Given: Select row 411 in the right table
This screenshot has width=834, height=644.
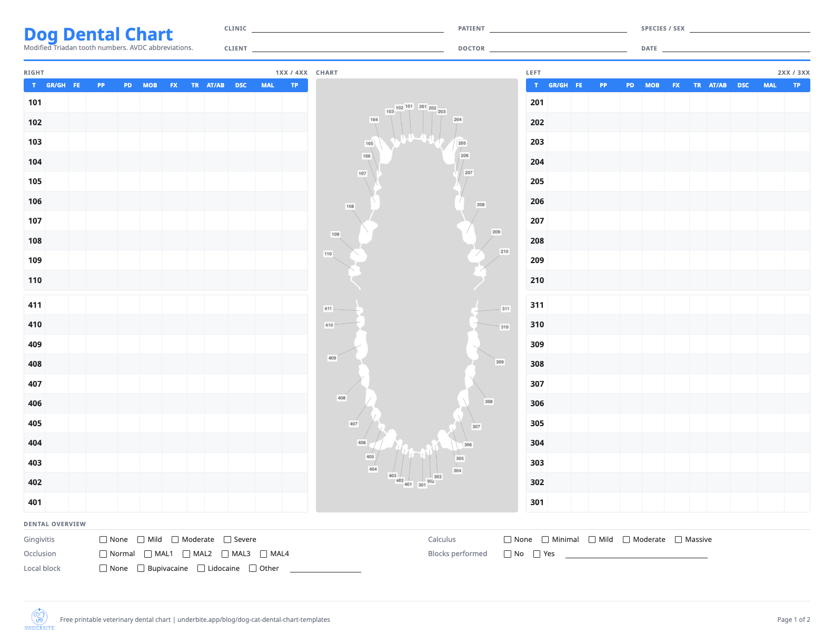Looking at the screenshot, I should pos(166,305).
